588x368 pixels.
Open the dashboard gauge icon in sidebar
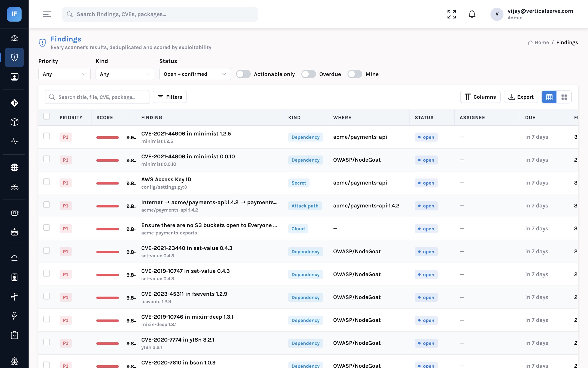click(x=14, y=38)
